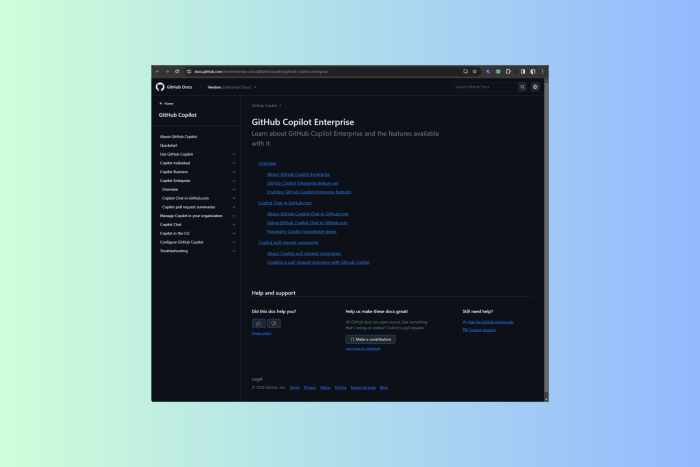Open the Version Enterprise Cloud dropdown
Screen dimensions: 700x467
(x=232, y=87)
